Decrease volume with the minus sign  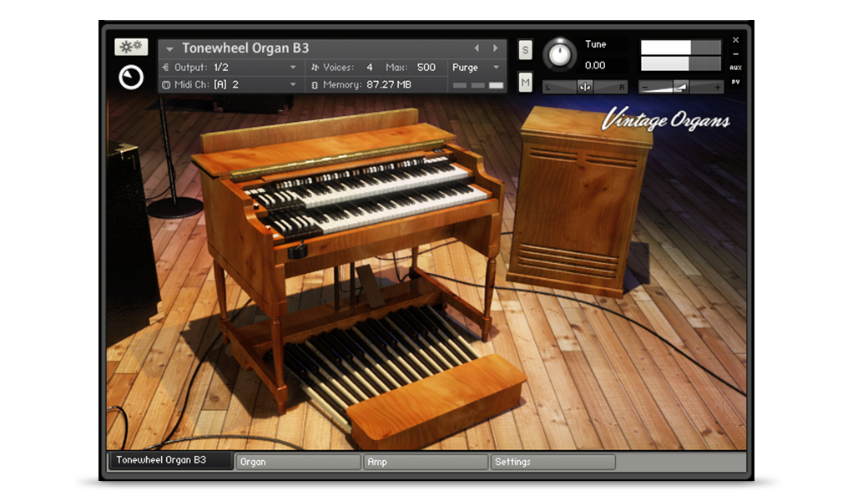pos(644,88)
